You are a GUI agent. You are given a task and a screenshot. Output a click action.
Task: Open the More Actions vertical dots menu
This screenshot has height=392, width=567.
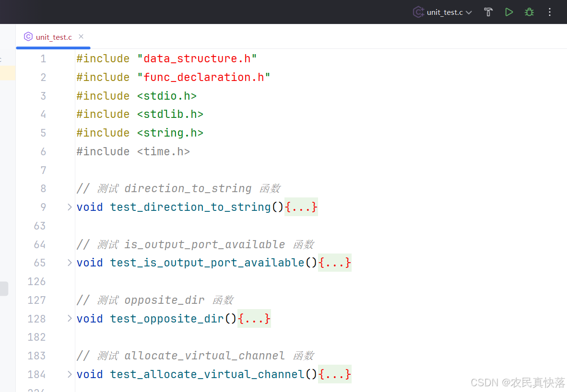[x=550, y=12]
